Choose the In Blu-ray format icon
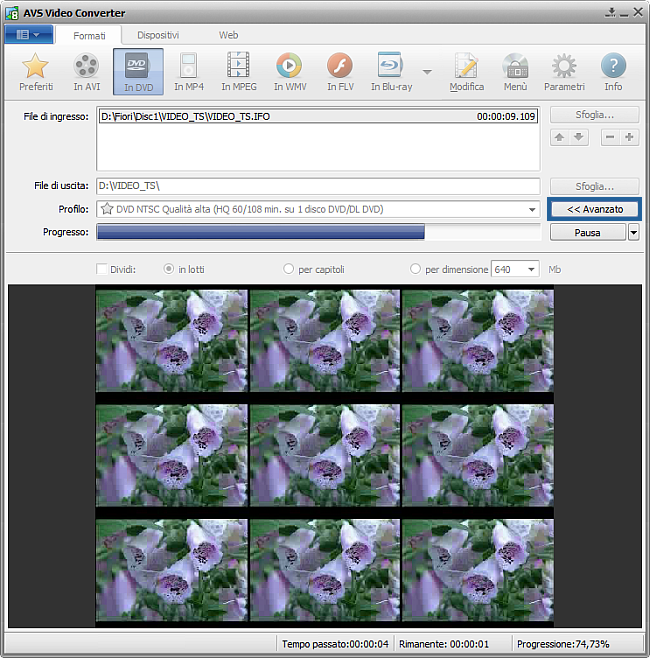The height and width of the screenshot is (658, 650). click(x=390, y=68)
